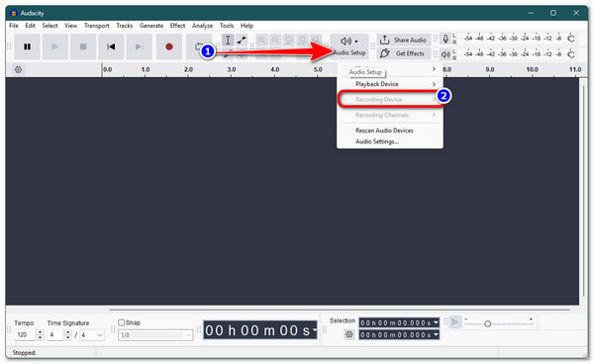Open the Generate menu
594x364 pixels.
point(151,26)
